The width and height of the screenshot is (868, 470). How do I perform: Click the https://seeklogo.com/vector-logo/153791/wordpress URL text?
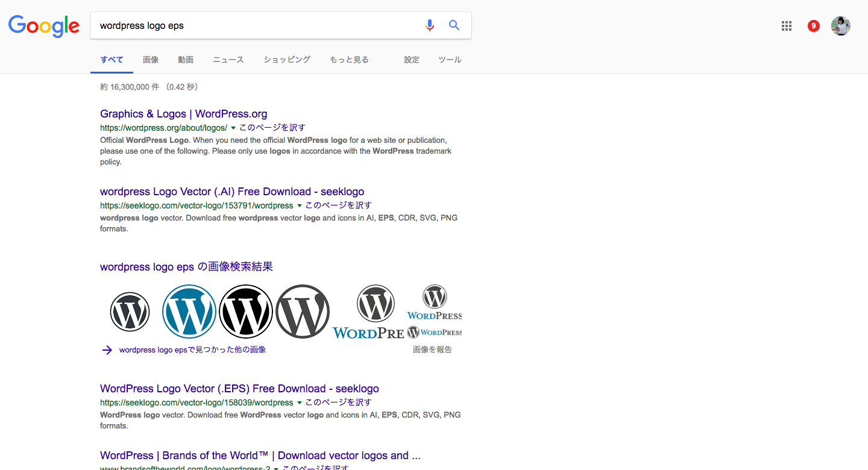[197, 205]
